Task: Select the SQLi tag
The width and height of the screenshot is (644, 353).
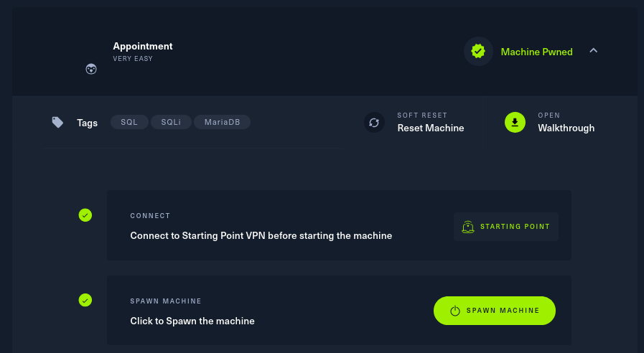Action: point(171,123)
